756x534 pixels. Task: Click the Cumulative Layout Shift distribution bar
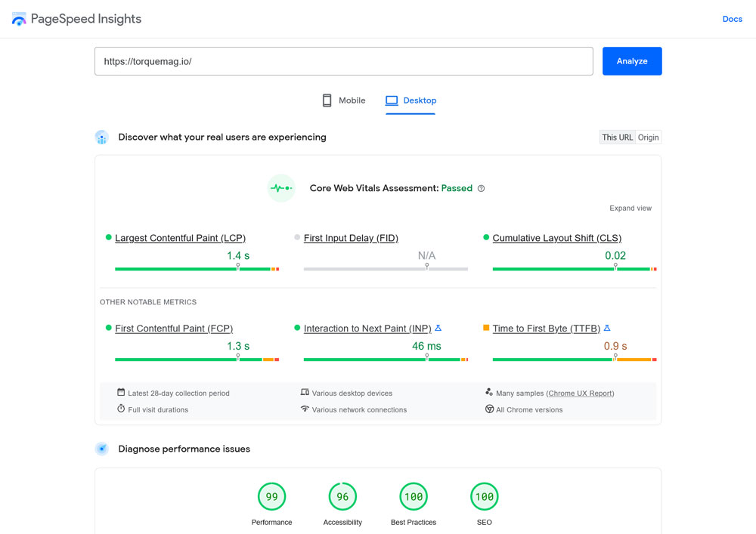click(x=574, y=269)
